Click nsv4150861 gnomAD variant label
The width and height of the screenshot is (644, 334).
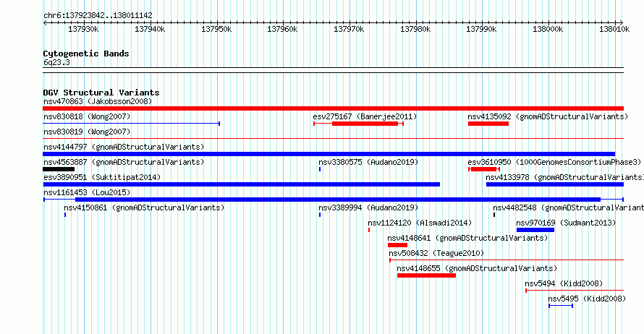point(144,207)
